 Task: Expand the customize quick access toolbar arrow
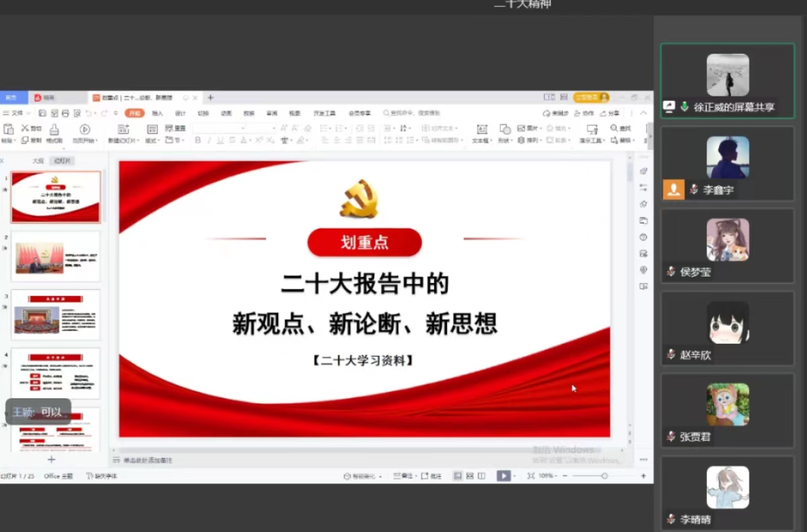click(116, 113)
